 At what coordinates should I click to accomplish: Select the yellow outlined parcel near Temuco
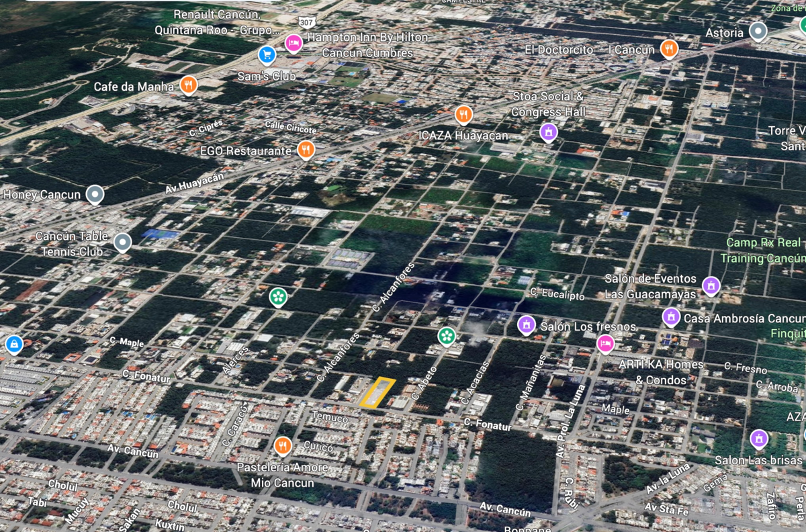[377, 392]
